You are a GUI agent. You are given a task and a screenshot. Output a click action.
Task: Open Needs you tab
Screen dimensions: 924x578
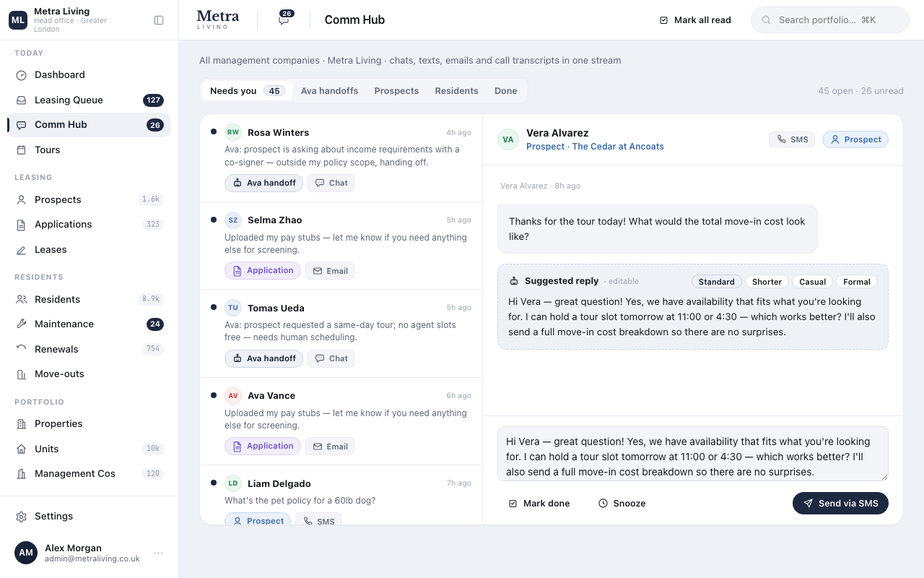pyautogui.click(x=246, y=91)
